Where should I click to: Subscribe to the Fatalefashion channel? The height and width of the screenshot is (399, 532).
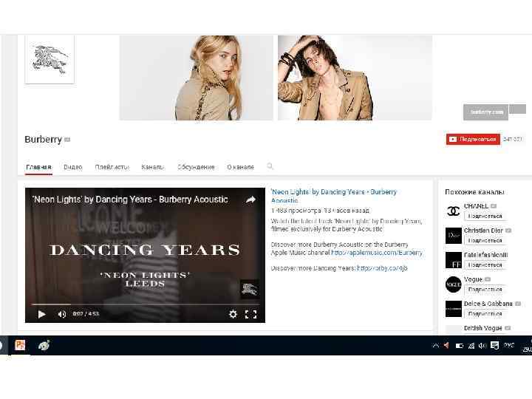485,265
